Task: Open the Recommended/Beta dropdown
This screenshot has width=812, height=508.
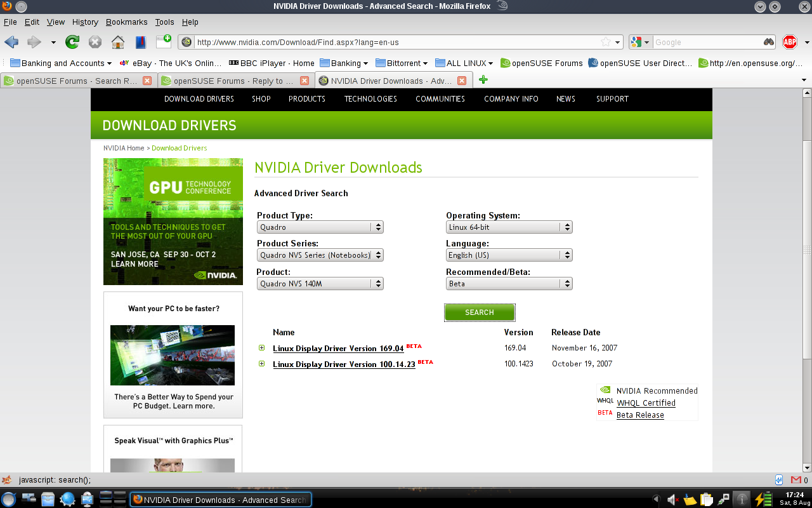Action: pos(509,283)
